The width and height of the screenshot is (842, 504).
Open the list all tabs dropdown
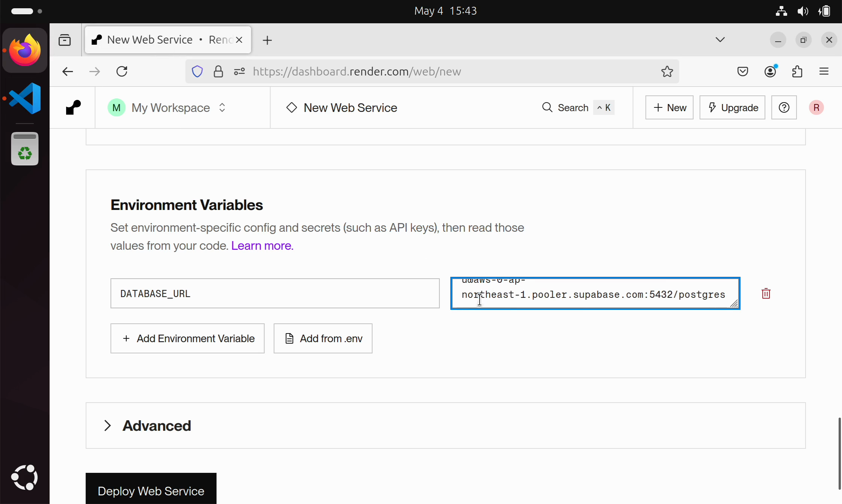720,40
